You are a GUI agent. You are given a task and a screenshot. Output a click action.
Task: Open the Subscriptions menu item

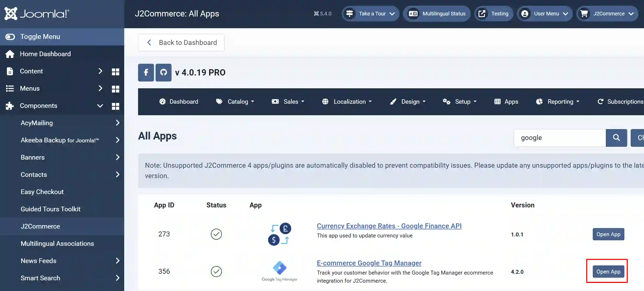620,102
